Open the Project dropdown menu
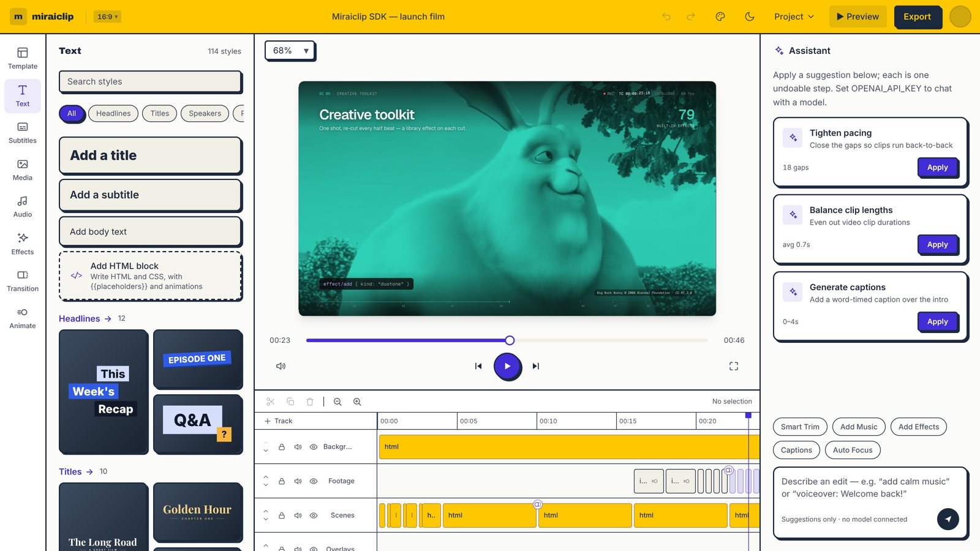The width and height of the screenshot is (980, 551). click(x=794, y=17)
